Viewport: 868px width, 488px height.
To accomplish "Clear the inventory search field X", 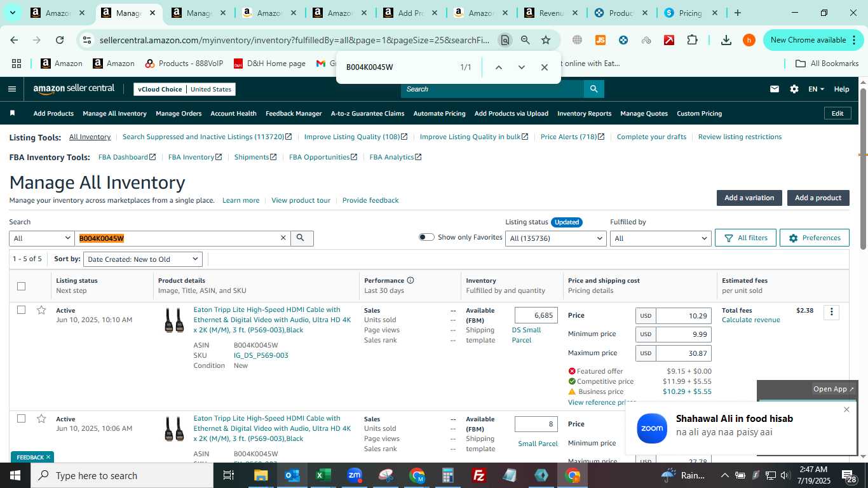I will [283, 238].
